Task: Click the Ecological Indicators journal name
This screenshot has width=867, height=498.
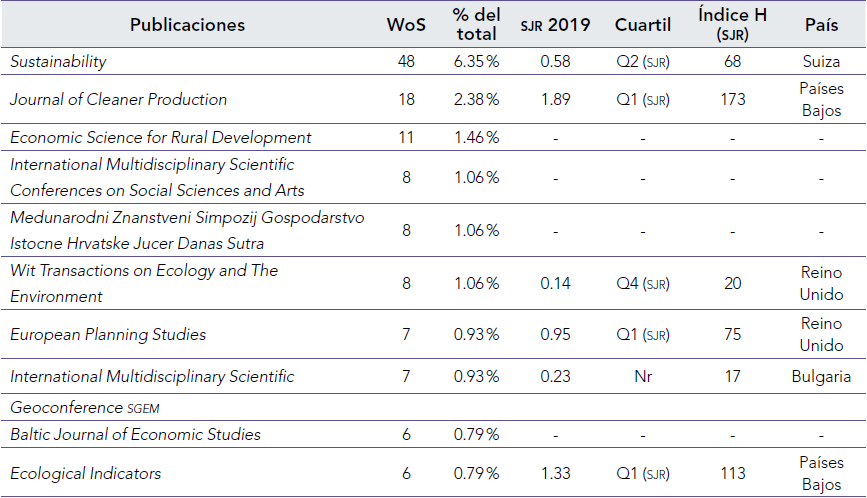Action: (x=85, y=473)
